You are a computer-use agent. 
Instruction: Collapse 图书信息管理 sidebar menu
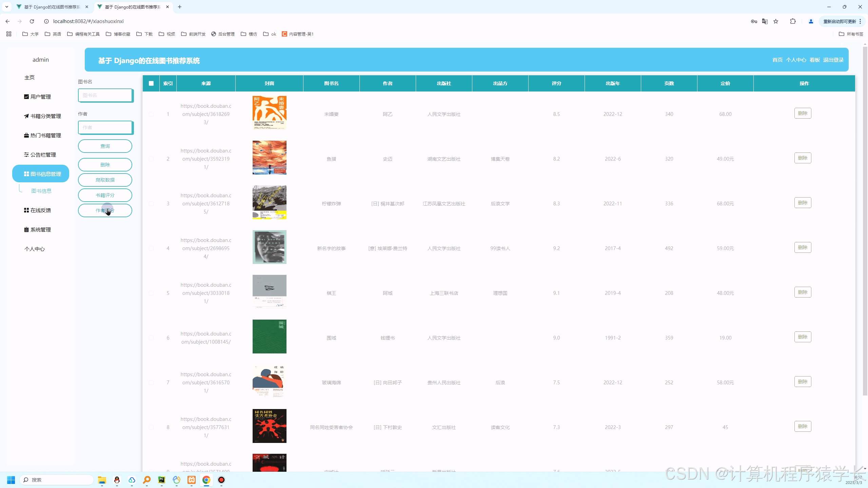tap(41, 174)
